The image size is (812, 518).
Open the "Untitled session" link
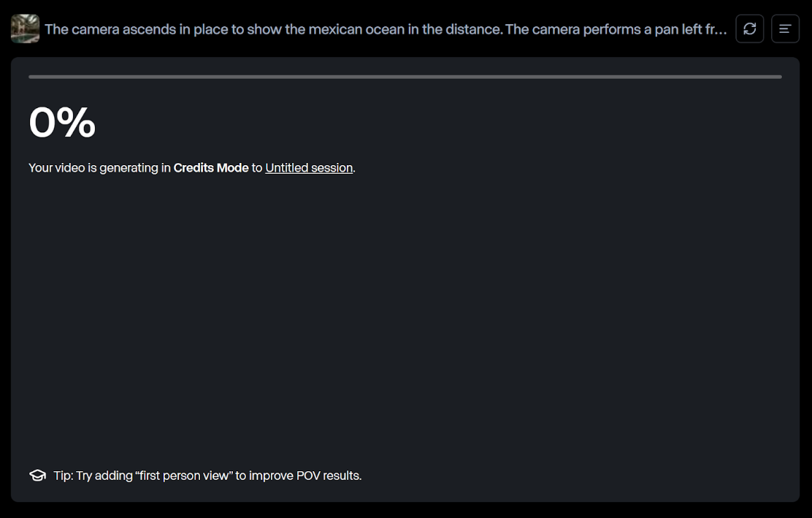pyautogui.click(x=309, y=168)
